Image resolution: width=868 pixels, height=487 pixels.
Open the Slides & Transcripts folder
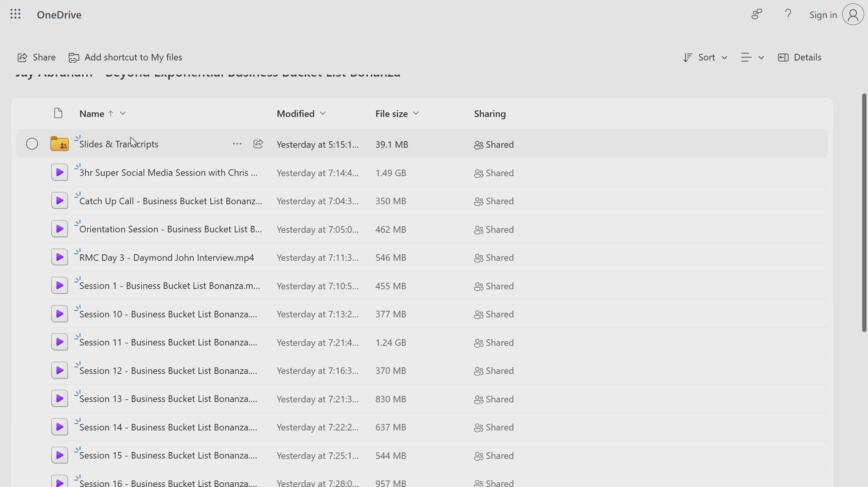[x=119, y=144]
